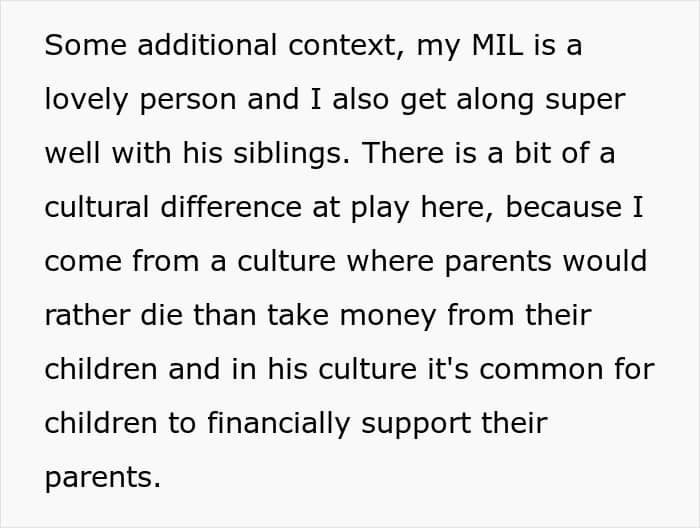Click the word "money" in the text
Viewport: 700px width, 528px height.
pyautogui.click(x=388, y=316)
